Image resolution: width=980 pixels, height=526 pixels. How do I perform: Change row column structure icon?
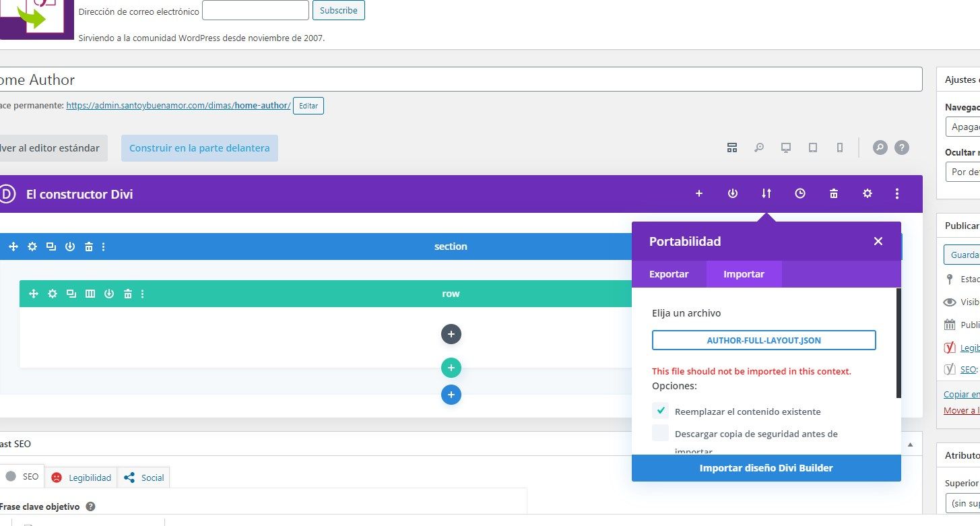pyautogui.click(x=90, y=294)
